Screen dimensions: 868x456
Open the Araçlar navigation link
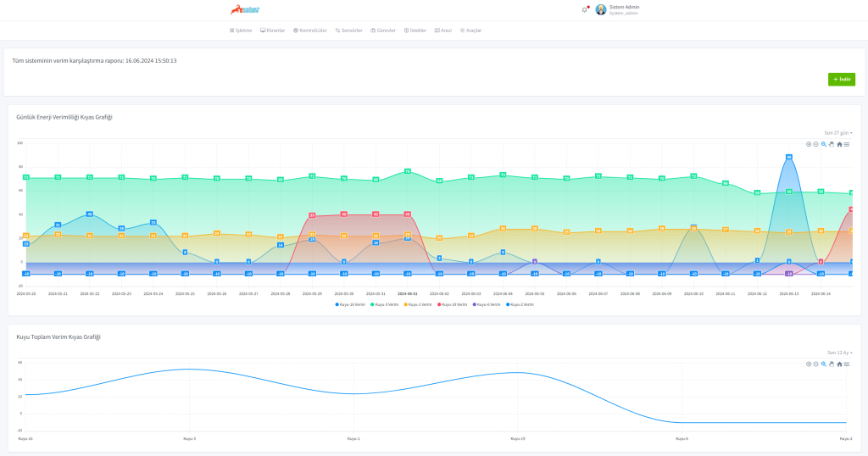(x=470, y=31)
